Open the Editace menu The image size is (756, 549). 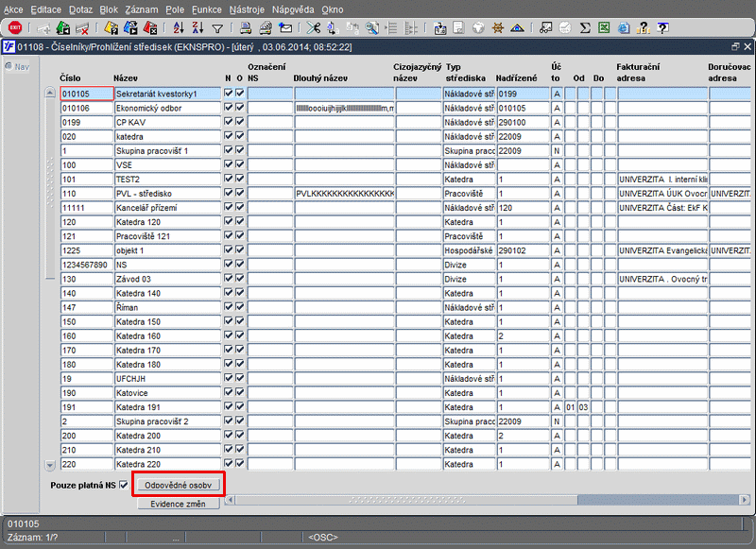[45, 9]
